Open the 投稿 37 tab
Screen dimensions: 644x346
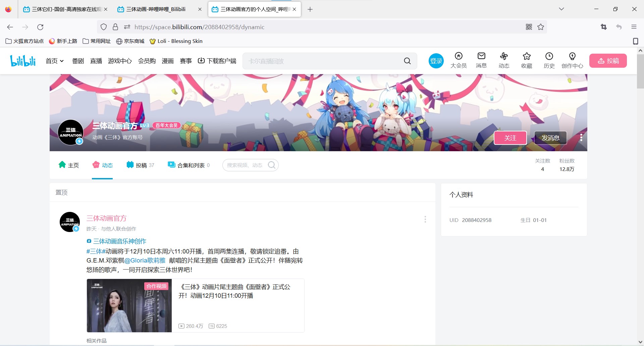(140, 165)
